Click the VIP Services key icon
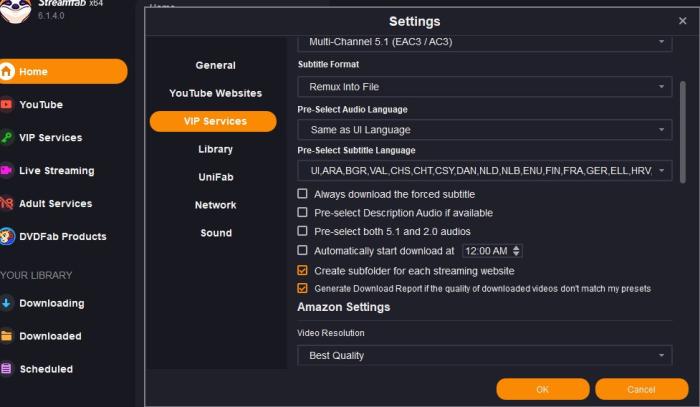The width and height of the screenshot is (700, 407). 7,137
